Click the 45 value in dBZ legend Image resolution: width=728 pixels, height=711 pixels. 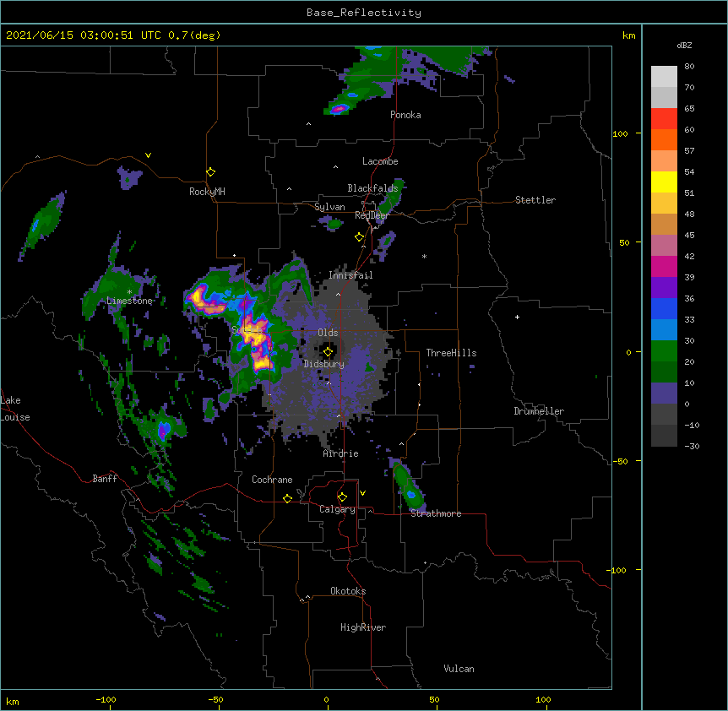(x=689, y=236)
